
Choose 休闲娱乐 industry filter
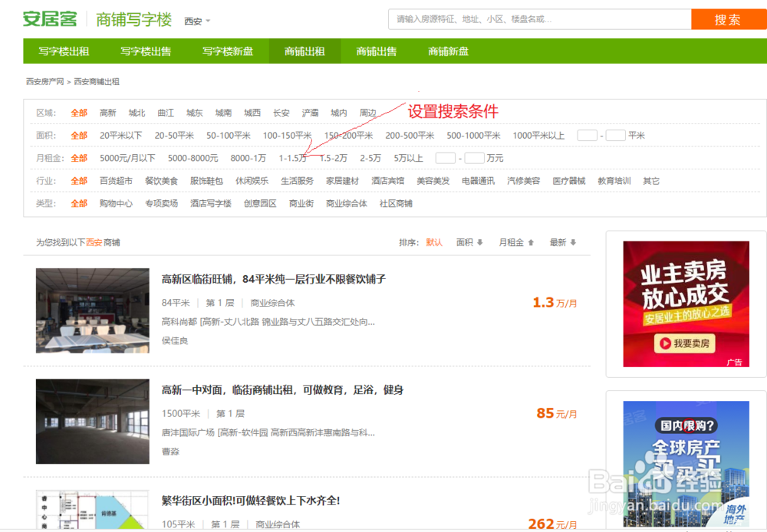click(252, 181)
